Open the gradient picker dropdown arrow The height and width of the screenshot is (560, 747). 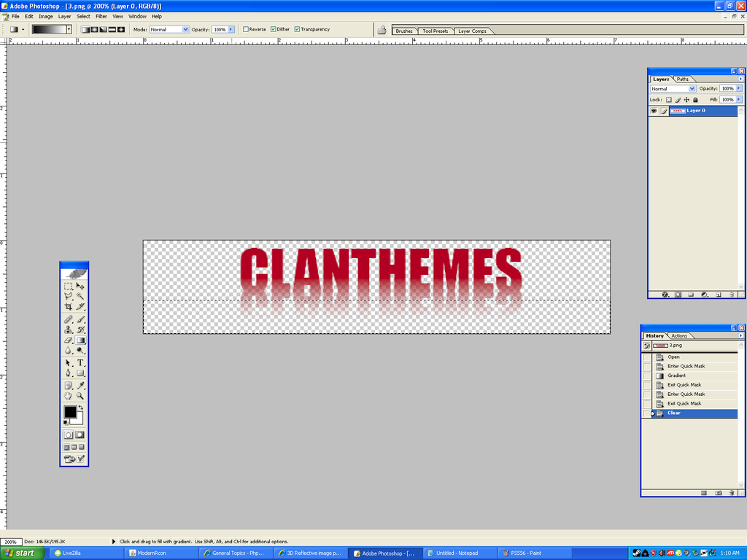pyautogui.click(x=69, y=29)
